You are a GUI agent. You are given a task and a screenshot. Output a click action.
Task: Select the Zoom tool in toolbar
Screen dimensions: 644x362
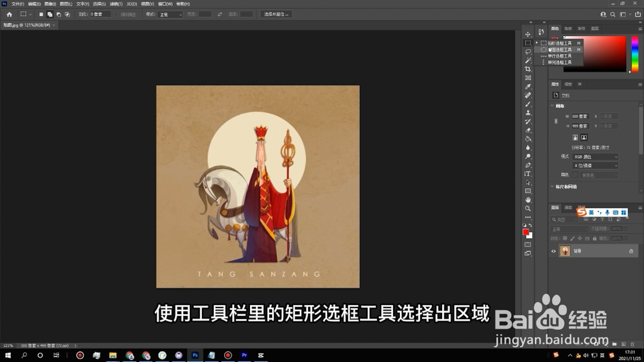[528, 209]
